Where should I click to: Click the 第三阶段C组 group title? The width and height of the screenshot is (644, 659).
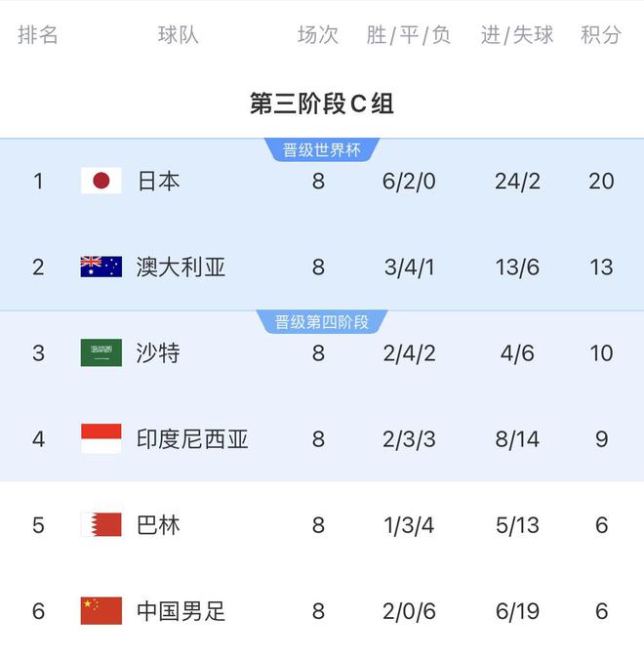322,103
